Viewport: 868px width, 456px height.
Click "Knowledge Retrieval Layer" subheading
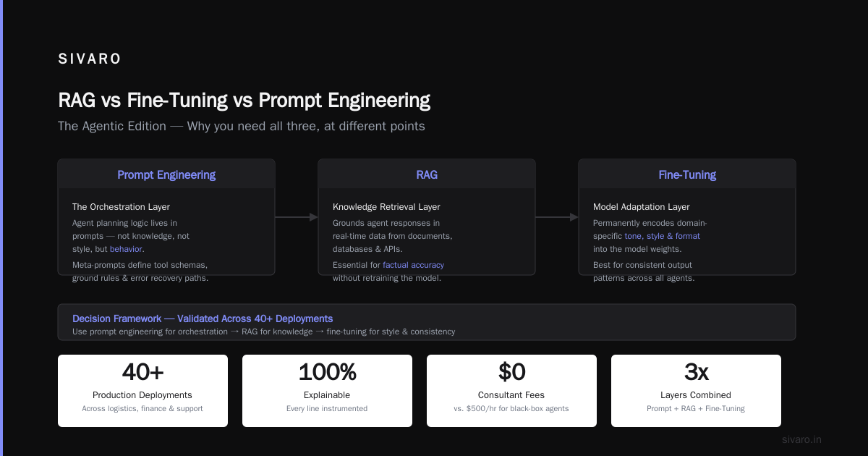[386, 207]
